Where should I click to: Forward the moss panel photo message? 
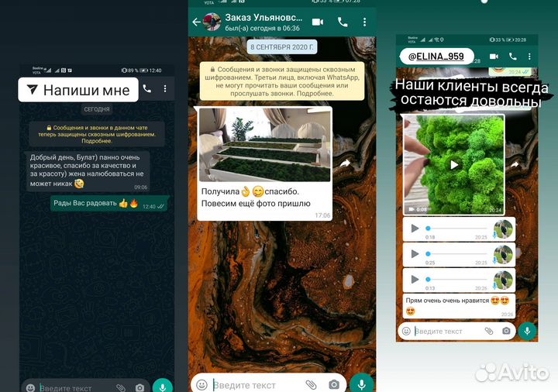345,163
